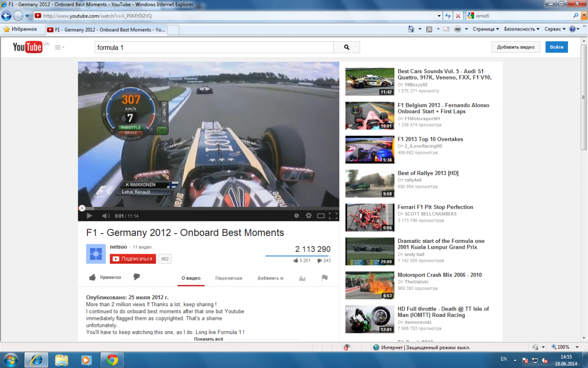588x368 pixels.
Task: Click the thumbs down dislike icon
Action: 137,277
